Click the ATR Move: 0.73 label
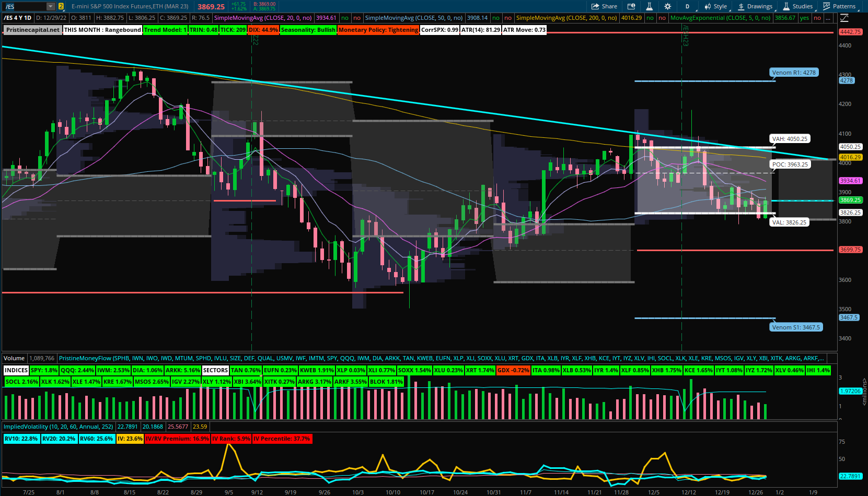The height and width of the screenshot is (496, 868). tap(524, 30)
